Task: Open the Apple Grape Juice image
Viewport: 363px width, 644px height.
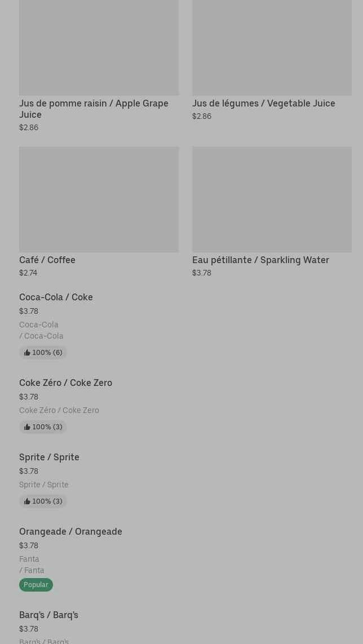Action: coord(99,47)
